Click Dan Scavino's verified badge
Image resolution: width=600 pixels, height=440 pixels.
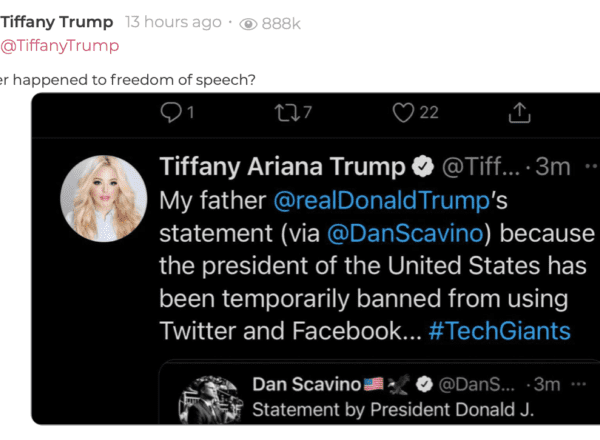pyautogui.click(x=424, y=384)
